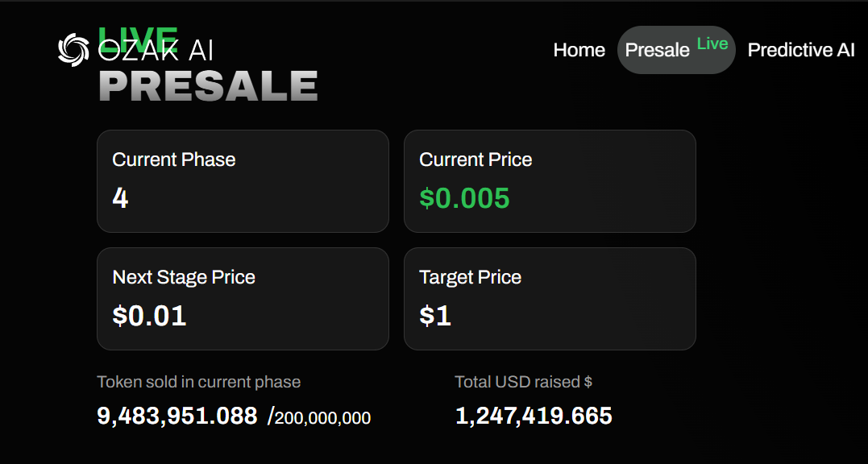
Task: Select the Current Phase card
Action: pos(243,181)
